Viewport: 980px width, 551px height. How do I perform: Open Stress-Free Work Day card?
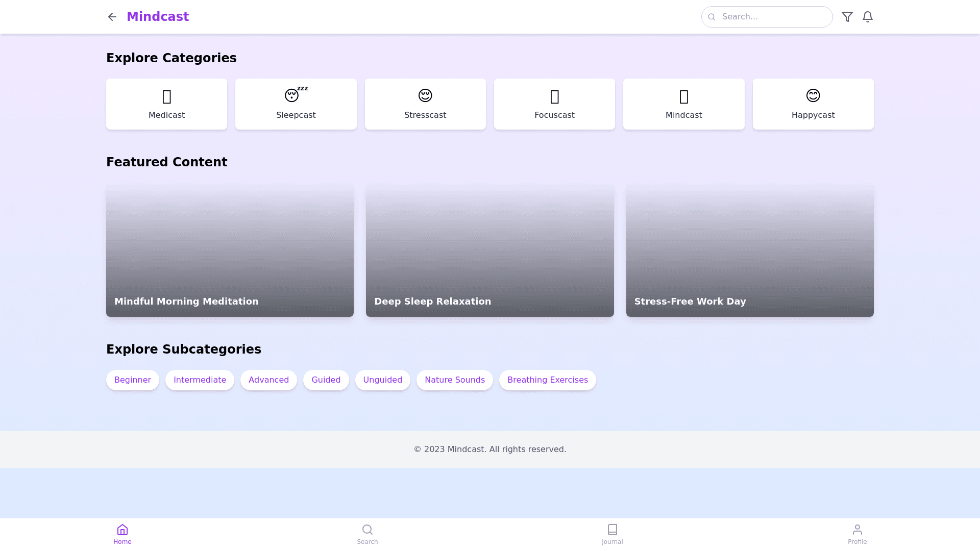749,251
